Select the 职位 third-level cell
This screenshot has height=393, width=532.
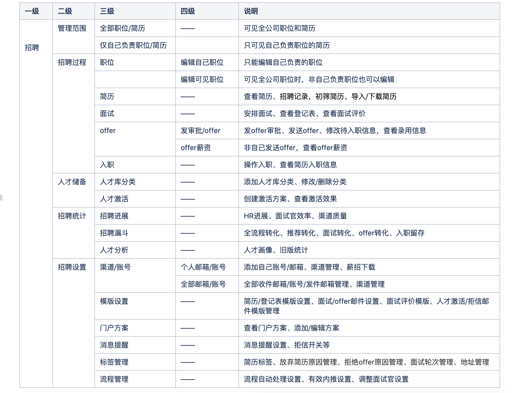[135, 63]
